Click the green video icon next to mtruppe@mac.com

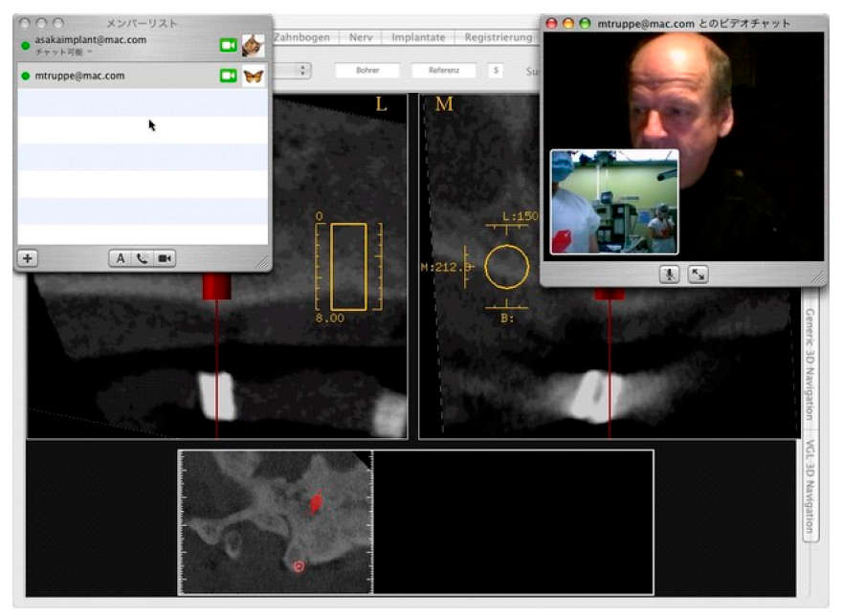(x=228, y=76)
